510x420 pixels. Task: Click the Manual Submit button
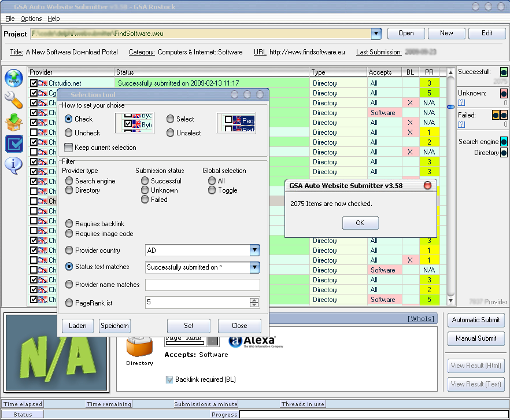(476, 338)
